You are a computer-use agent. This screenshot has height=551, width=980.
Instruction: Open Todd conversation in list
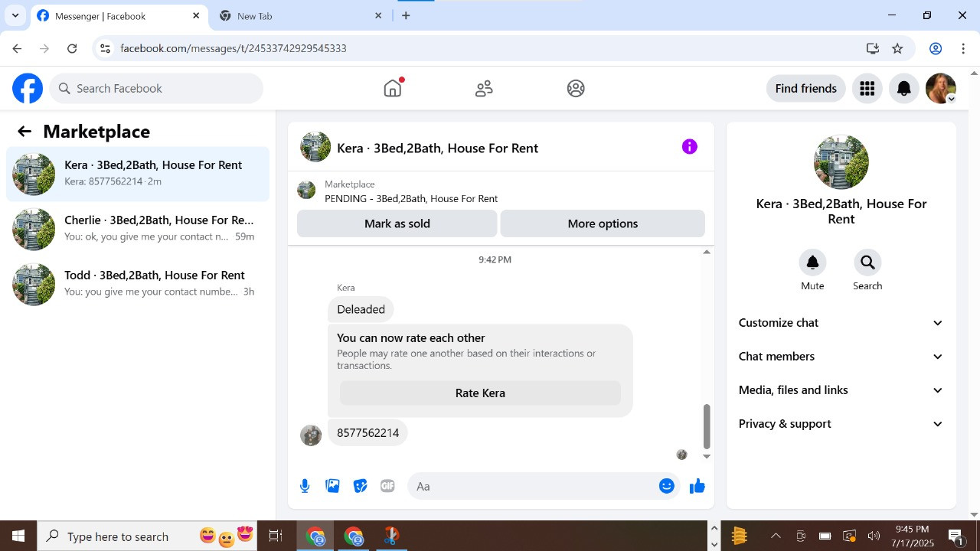click(138, 284)
